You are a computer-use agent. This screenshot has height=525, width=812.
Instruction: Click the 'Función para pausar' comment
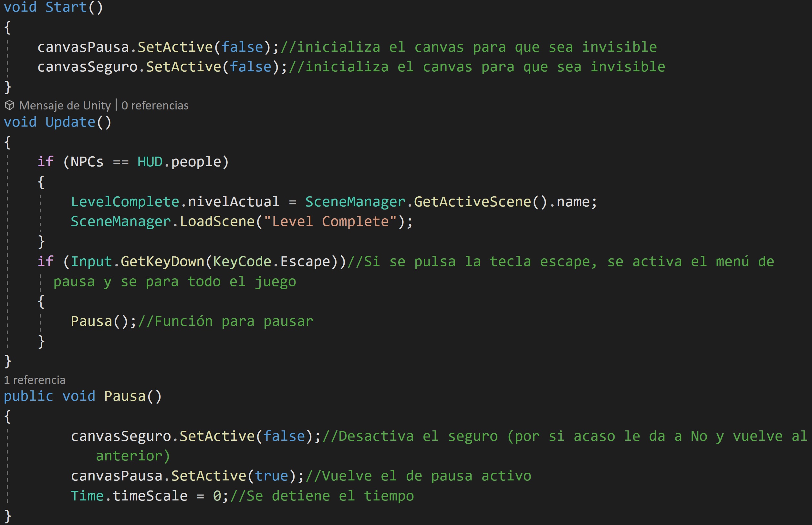point(226,322)
